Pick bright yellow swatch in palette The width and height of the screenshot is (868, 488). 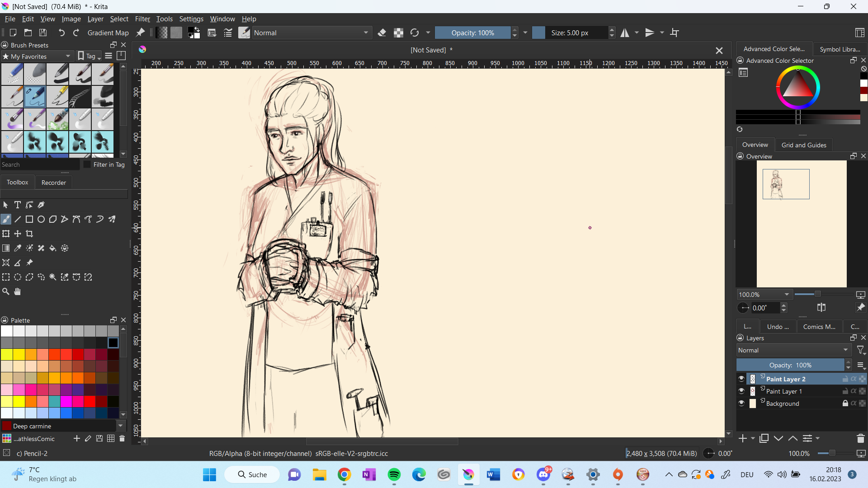tap(19, 401)
